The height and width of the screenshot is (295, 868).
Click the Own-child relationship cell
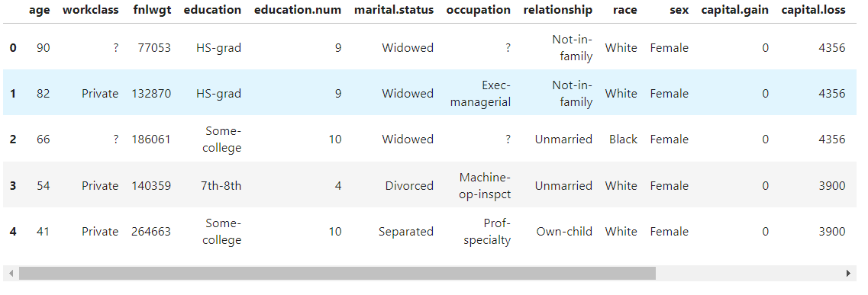click(564, 232)
